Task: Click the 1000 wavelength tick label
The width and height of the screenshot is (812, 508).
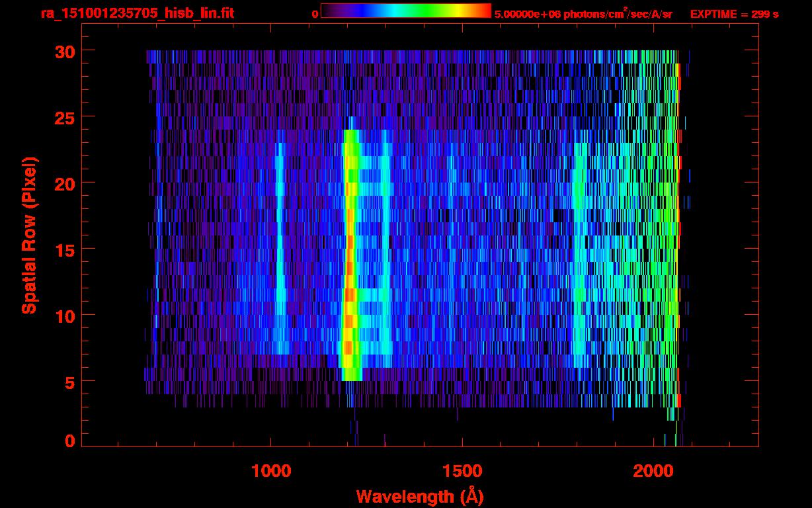Action: [x=271, y=471]
